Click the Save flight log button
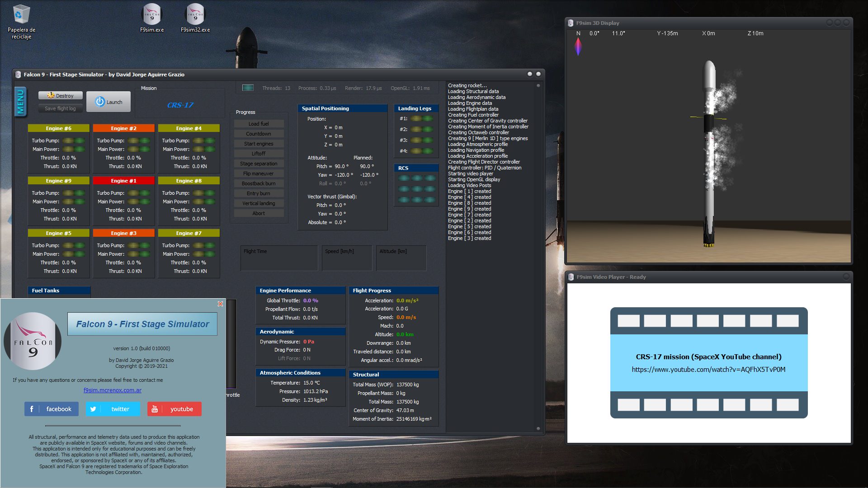The image size is (868, 488). pos(61,108)
